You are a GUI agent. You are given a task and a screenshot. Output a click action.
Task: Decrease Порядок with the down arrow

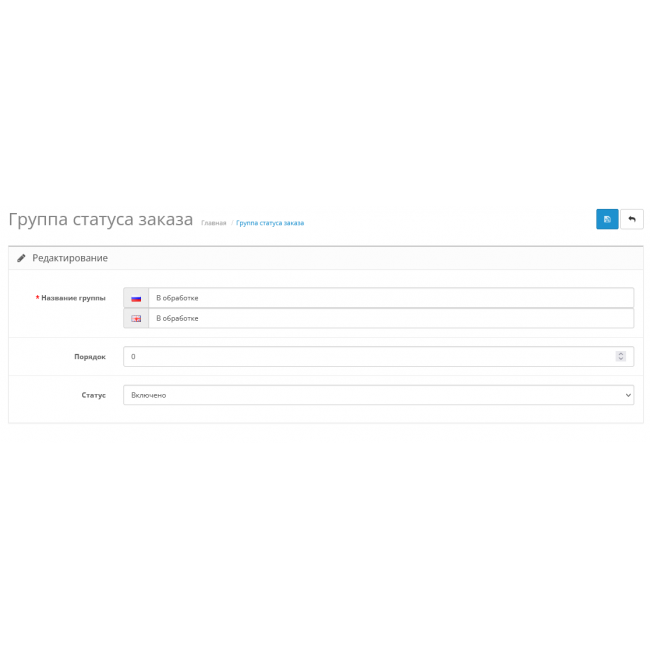(621, 359)
